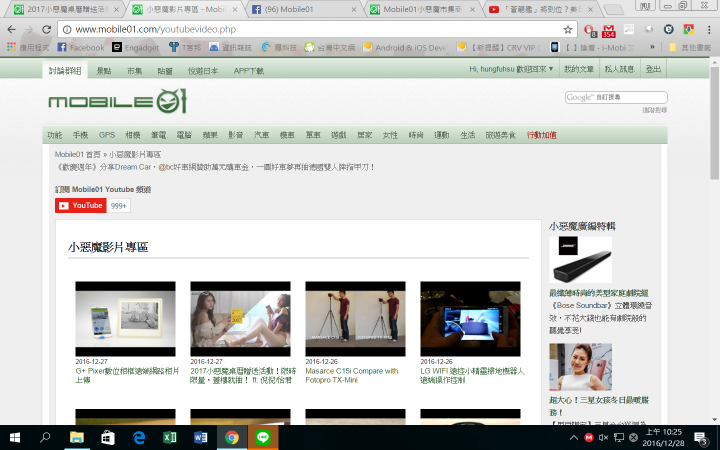Switch to the YouTube 蒼穎號 tab
This screenshot has width=720, height=450.
pyautogui.click(x=541, y=9)
